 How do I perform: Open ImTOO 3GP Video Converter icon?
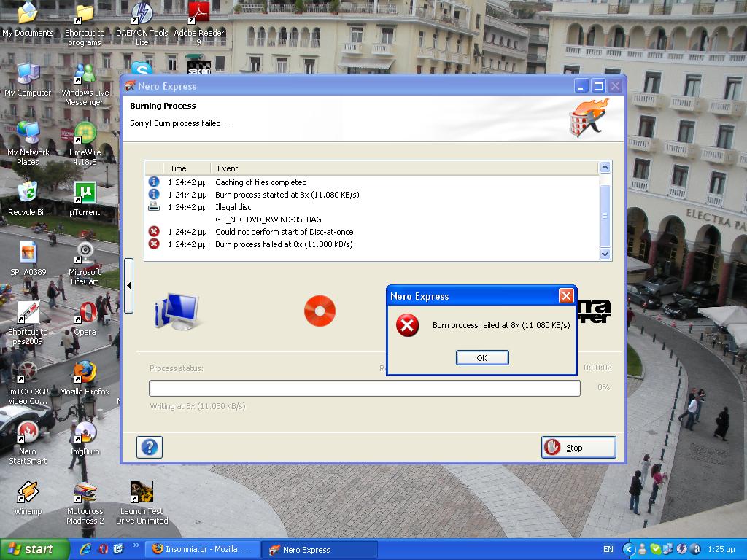click(x=28, y=384)
